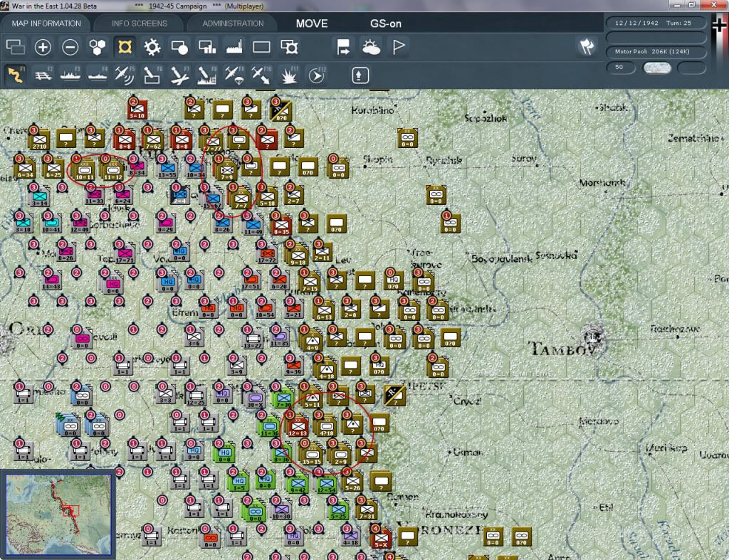Select the unit counter labeled 7=31
This screenshot has width=729, height=560.
pyautogui.click(x=367, y=510)
